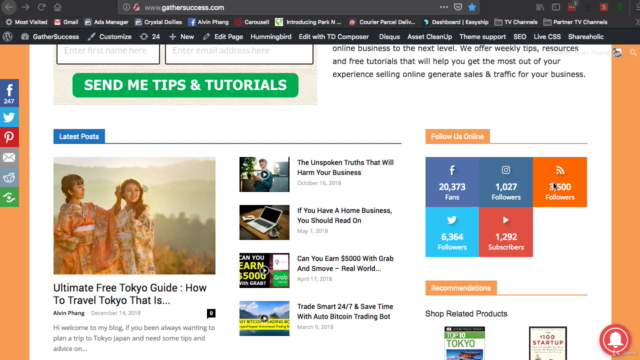Open If You Have A Home Business post

[x=344, y=216]
